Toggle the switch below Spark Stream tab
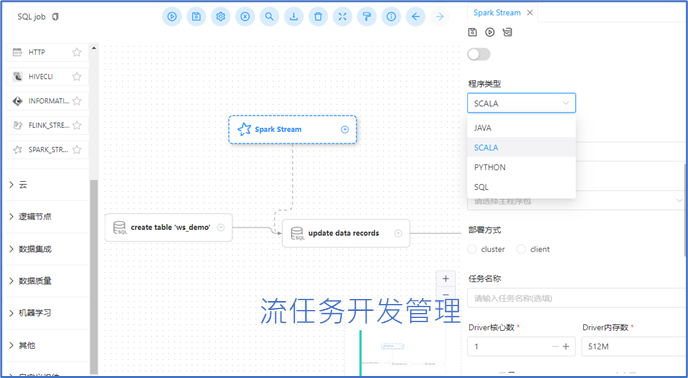Screen dimensions: 688x378 point(479,54)
